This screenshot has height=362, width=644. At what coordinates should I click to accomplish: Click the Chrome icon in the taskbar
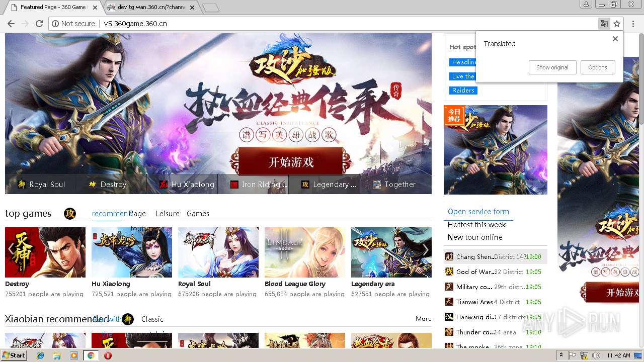tap(91, 355)
